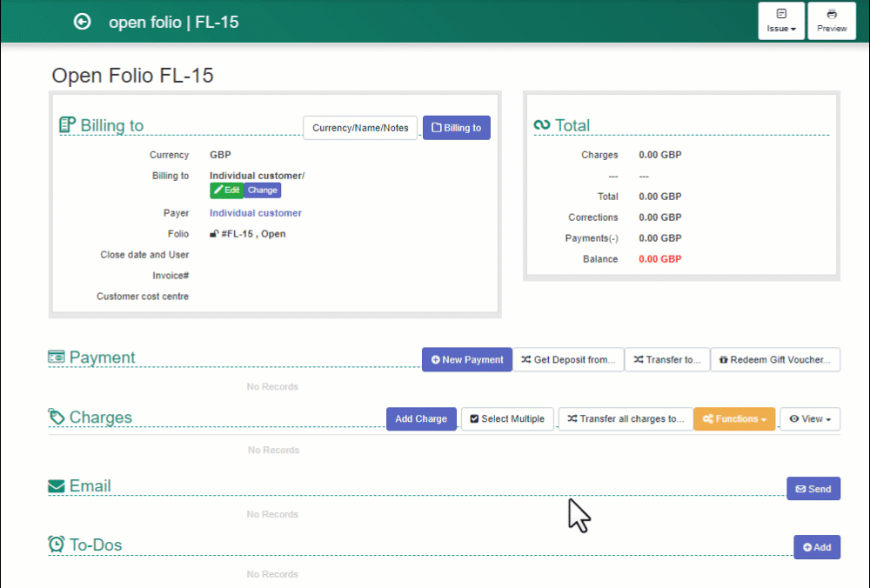This screenshot has width=870, height=588.
Task: Enable Select Multiple for charges
Action: 507,418
